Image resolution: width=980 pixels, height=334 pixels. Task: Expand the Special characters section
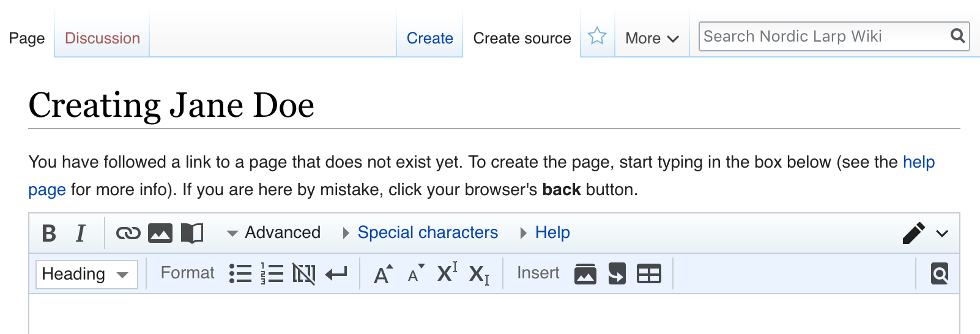[x=427, y=232]
